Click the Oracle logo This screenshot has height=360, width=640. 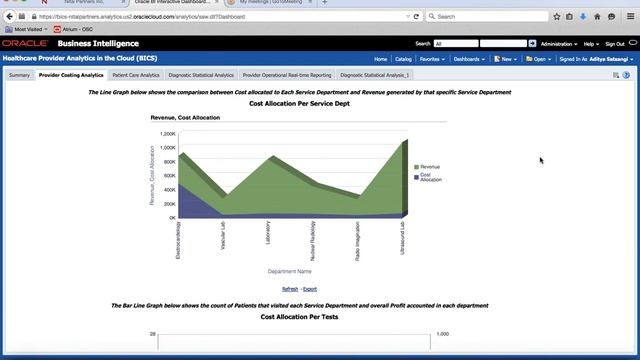click(25, 43)
